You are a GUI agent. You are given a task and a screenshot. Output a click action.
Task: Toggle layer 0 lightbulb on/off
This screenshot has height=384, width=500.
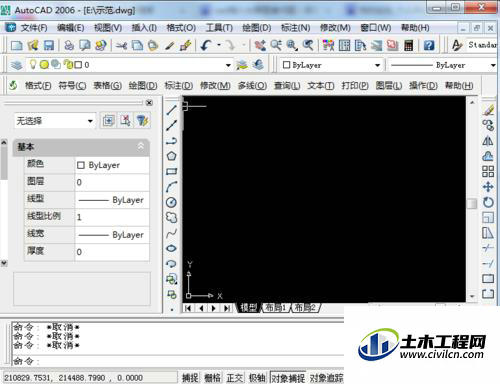33,64
